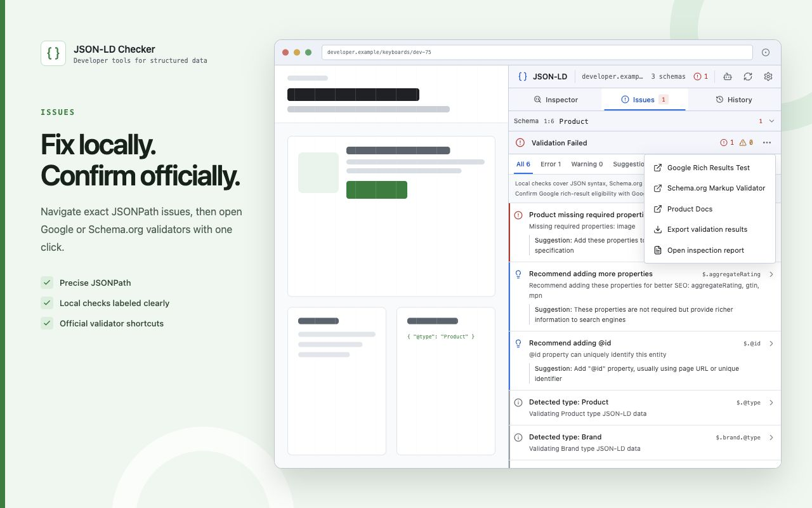Image resolution: width=812 pixels, height=508 pixels.
Task: Click the lightbulb icon for Recommend adding more properties
Action: click(x=518, y=274)
